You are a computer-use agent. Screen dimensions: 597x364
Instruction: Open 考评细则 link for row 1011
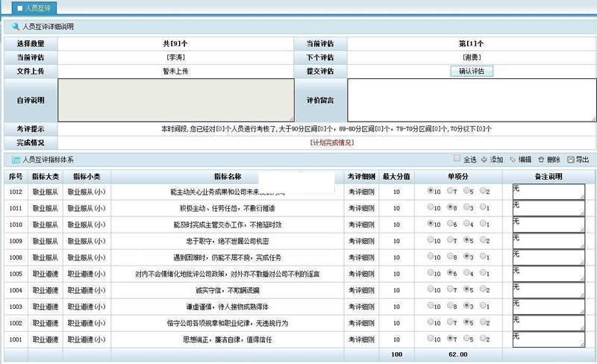[x=361, y=208]
